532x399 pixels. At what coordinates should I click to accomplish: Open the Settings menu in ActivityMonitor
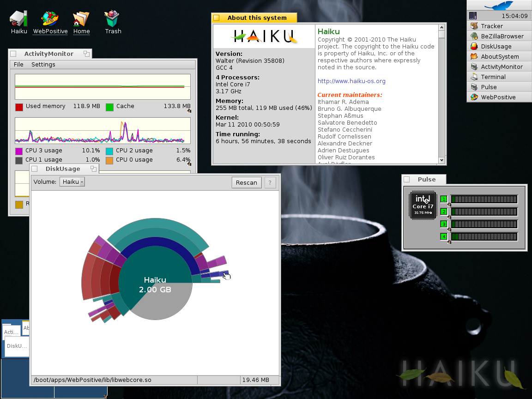point(43,65)
